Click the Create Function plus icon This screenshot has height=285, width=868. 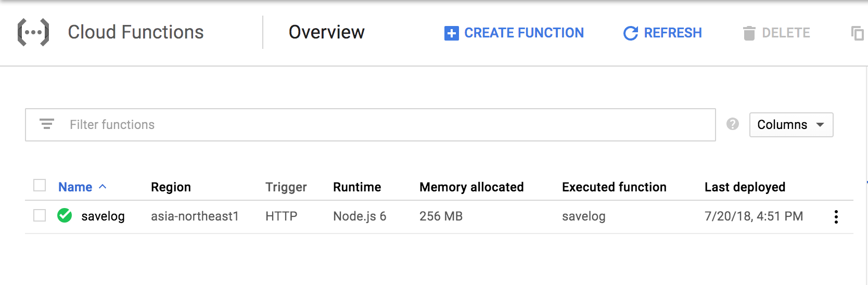coord(451,33)
